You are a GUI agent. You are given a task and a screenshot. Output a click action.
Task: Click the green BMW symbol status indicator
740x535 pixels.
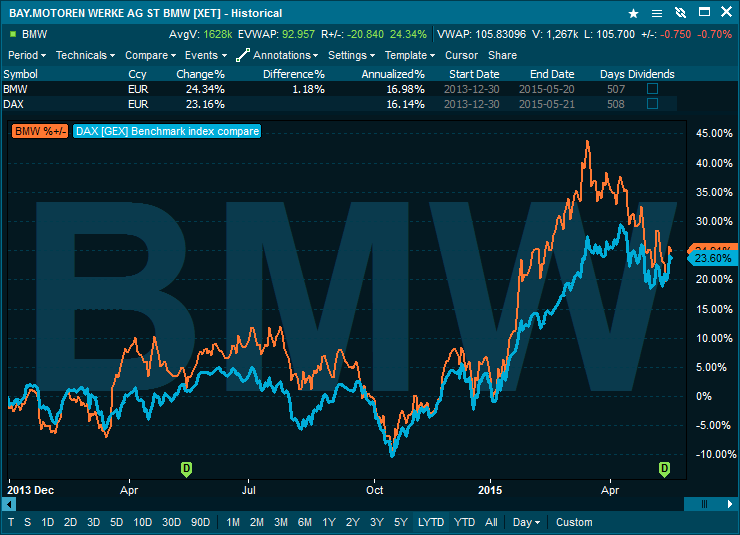click(x=13, y=34)
